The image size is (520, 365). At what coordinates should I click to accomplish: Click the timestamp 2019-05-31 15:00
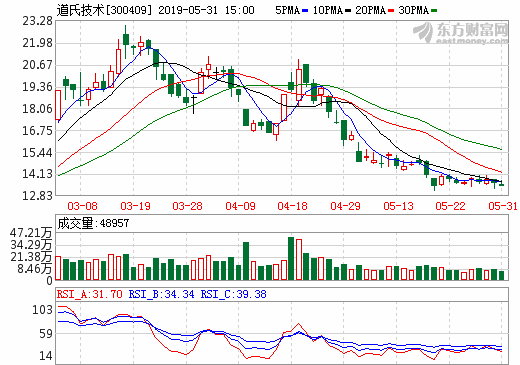point(206,10)
